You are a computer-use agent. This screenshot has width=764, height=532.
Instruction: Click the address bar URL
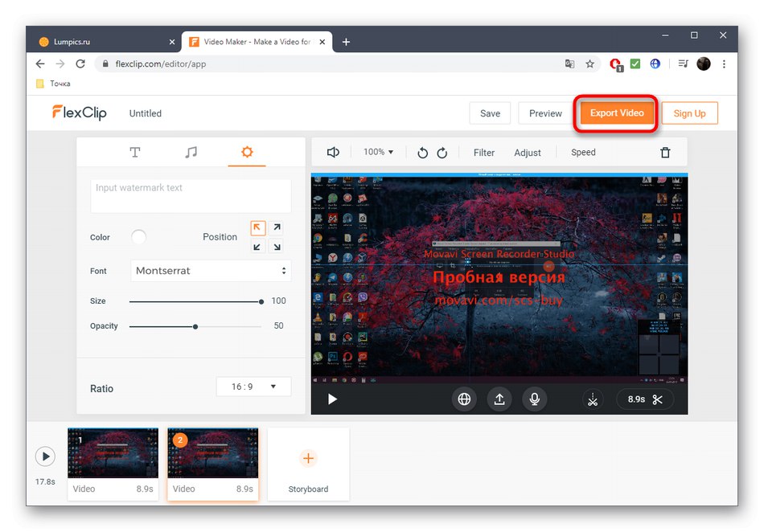coord(160,63)
